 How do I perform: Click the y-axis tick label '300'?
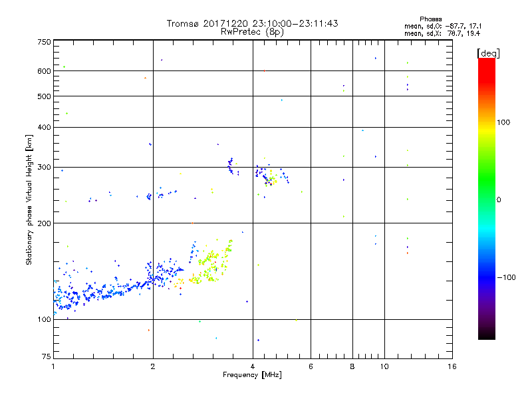(x=44, y=168)
